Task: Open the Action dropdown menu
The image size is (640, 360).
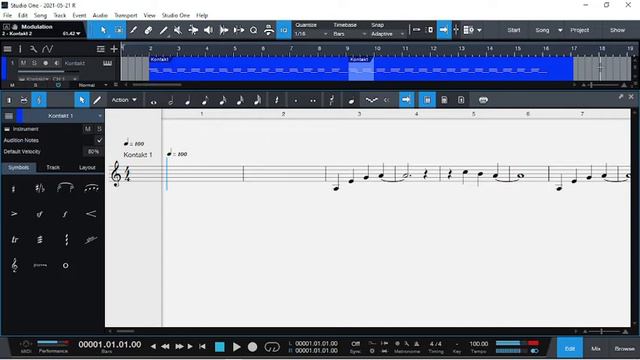Action: (x=124, y=100)
